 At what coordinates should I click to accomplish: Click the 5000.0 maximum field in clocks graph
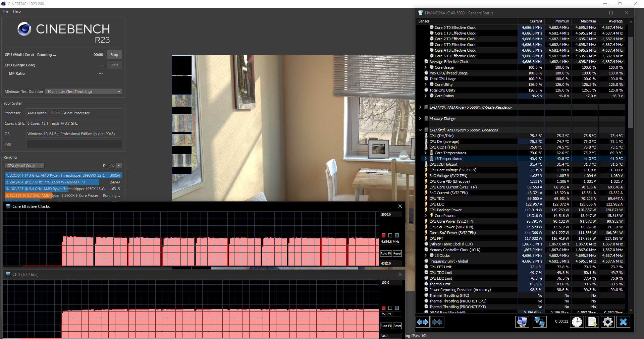(x=391, y=215)
